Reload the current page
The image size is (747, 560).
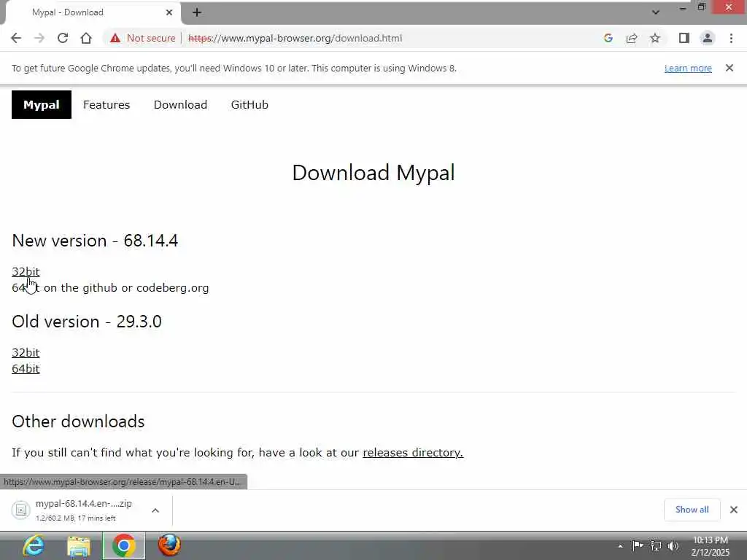63,38
